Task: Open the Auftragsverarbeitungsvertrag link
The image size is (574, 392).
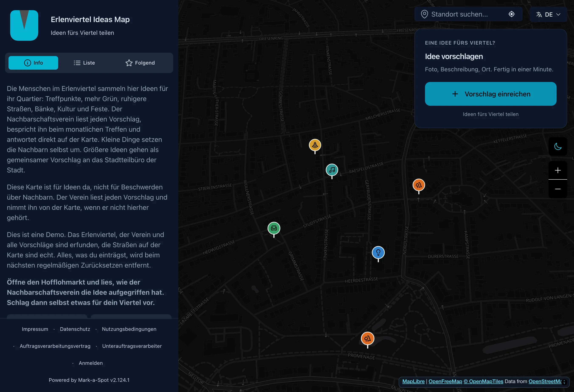Action: pos(55,346)
